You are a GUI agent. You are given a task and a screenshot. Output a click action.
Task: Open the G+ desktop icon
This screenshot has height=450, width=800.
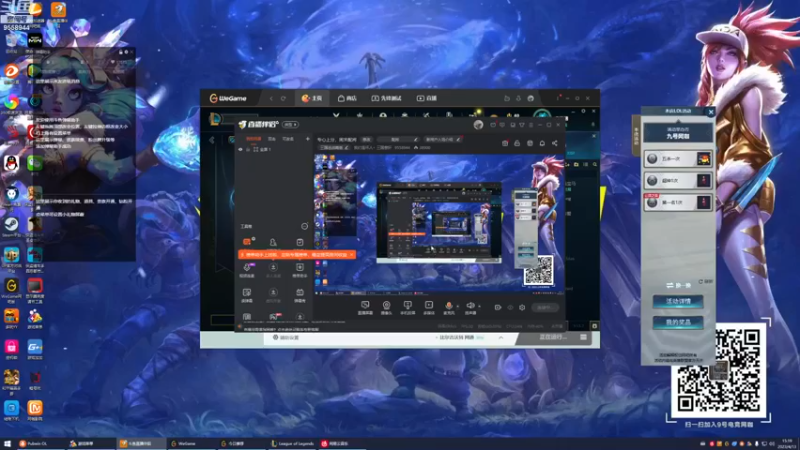tap(35, 348)
